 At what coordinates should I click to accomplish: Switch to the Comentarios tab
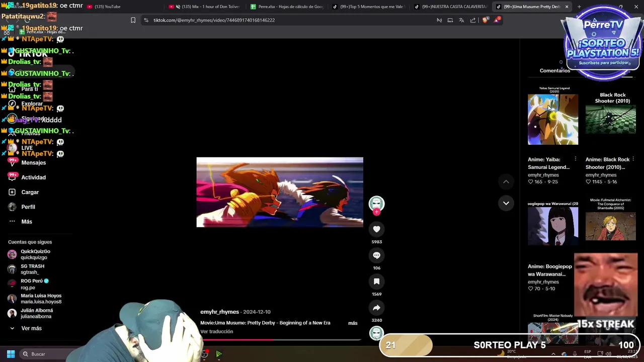coord(554,71)
